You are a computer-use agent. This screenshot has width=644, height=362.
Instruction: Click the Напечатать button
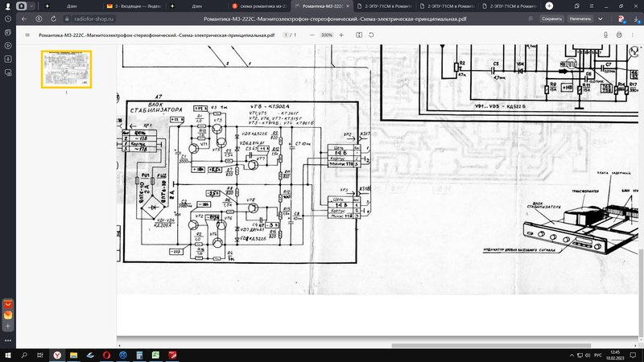[580, 18]
